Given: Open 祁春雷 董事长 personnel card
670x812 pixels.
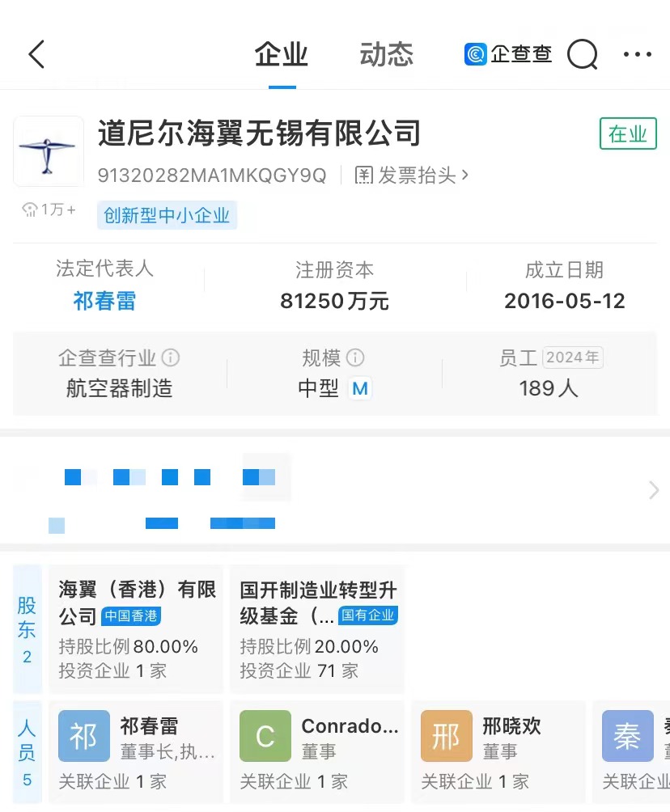Looking at the screenshot, I should click(x=136, y=753).
